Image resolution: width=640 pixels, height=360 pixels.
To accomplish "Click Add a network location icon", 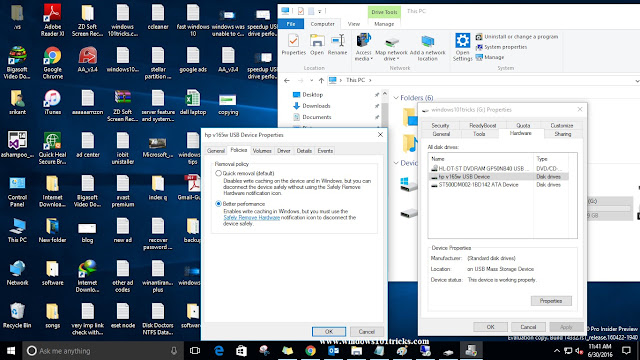I will [427, 48].
